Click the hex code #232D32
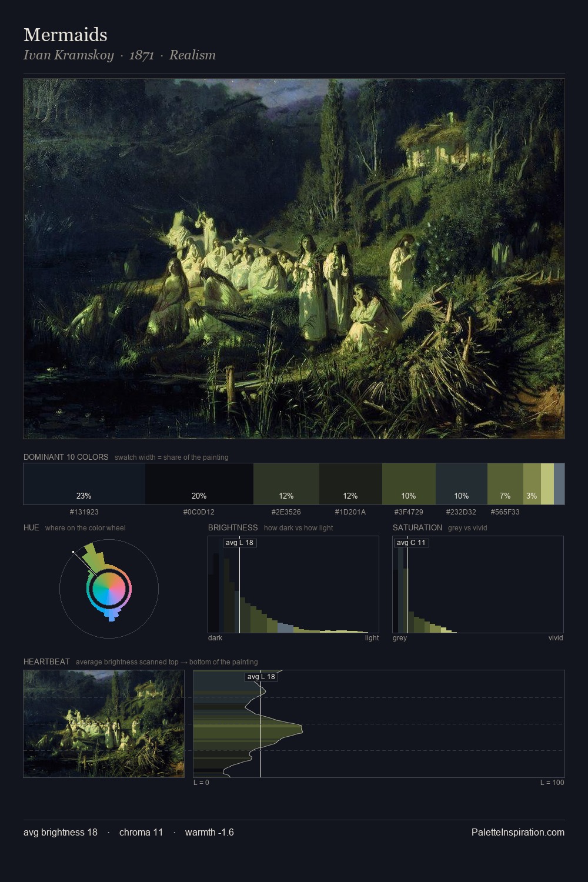 tap(462, 512)
